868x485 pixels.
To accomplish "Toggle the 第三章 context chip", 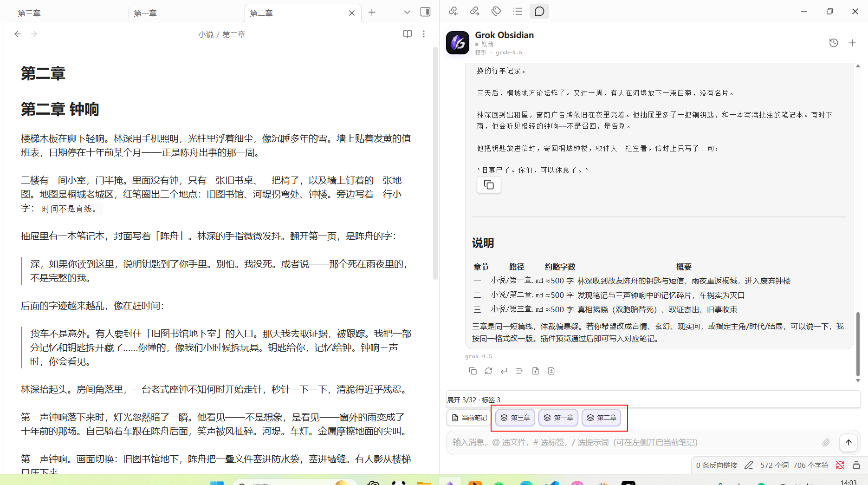I will tap(515, 418).
